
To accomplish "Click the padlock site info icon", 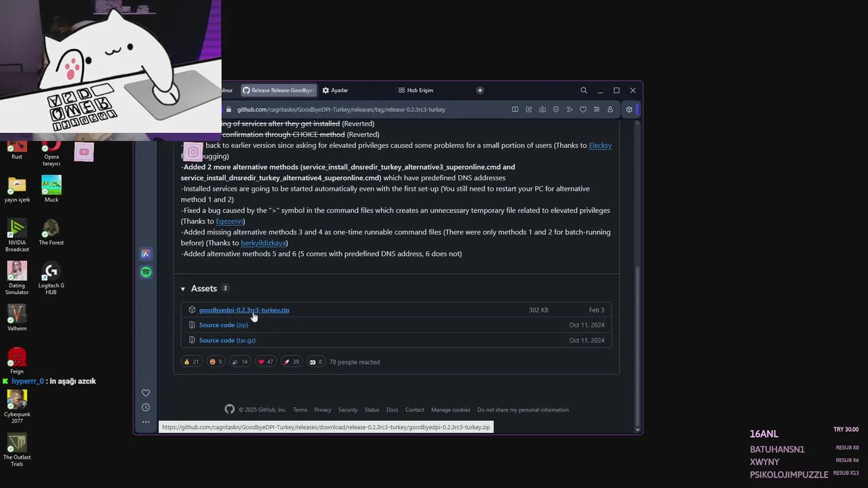I will click(x=229, y=109).
